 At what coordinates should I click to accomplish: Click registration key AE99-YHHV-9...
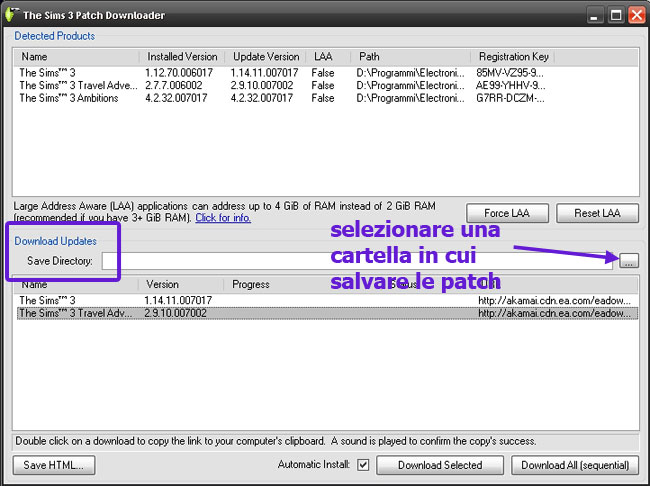(511, 85)
